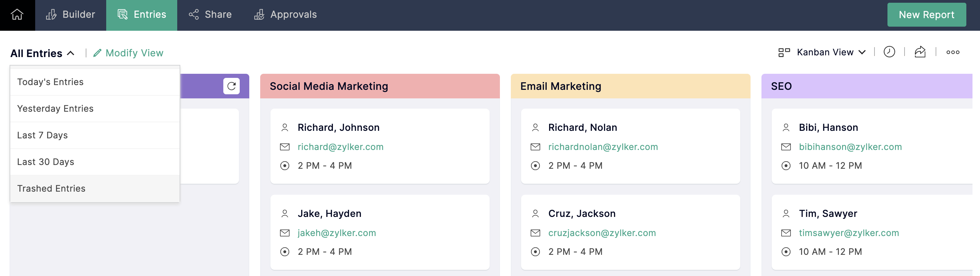Select Today's Entries from the list
Screen dimensions: 980x276
(50, 82)
